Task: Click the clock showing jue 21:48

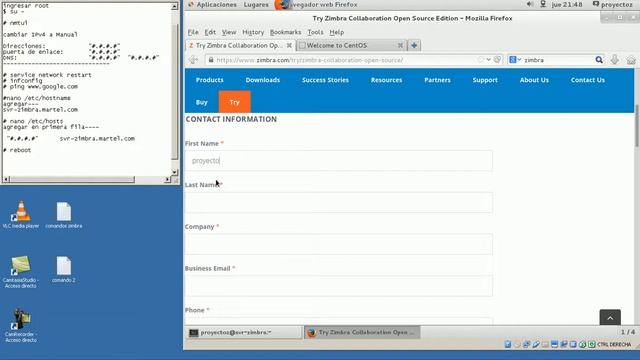Action: [x=567, y=4]
